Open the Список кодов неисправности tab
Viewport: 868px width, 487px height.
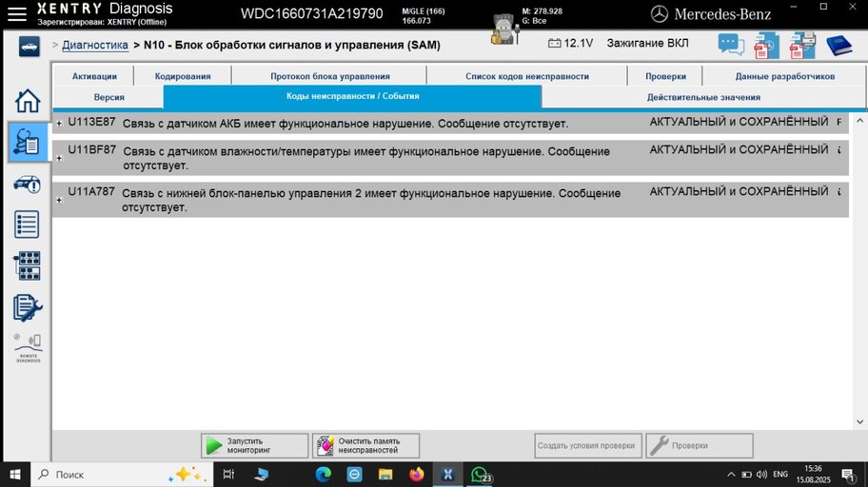pos(527,76)
